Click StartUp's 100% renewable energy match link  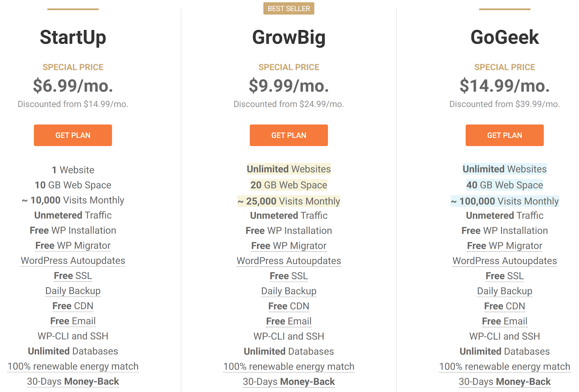73,366
